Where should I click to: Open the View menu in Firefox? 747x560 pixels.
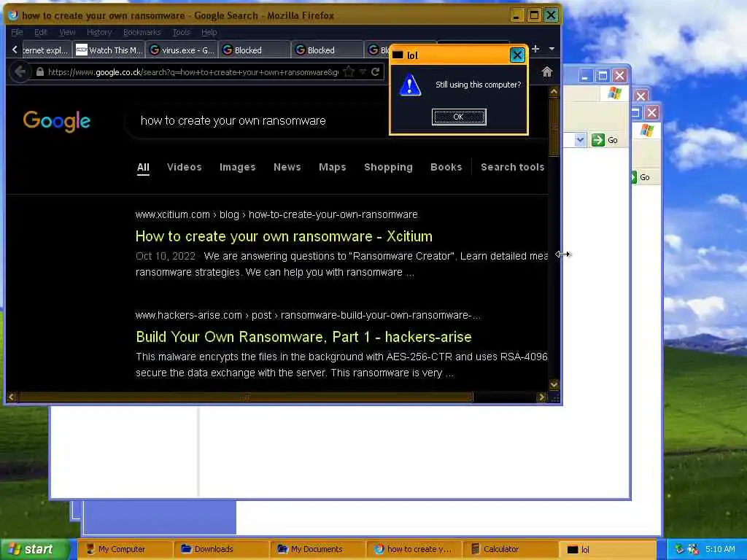tap(67, 32)
